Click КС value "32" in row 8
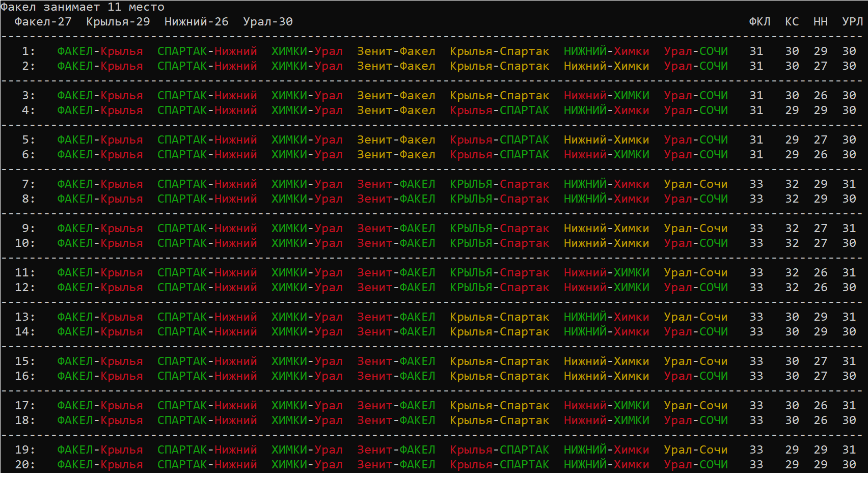868x478 pixels. [x=792, y=199]
